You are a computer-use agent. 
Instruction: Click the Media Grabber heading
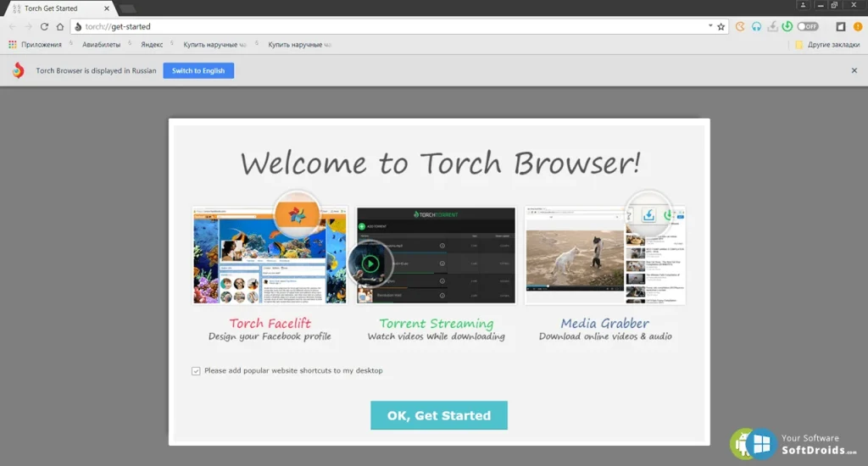click(x=605, y=323)
